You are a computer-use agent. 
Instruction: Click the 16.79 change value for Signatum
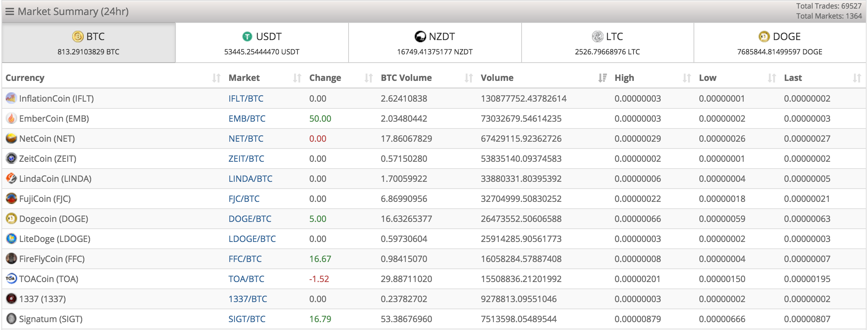pos(320,319)
